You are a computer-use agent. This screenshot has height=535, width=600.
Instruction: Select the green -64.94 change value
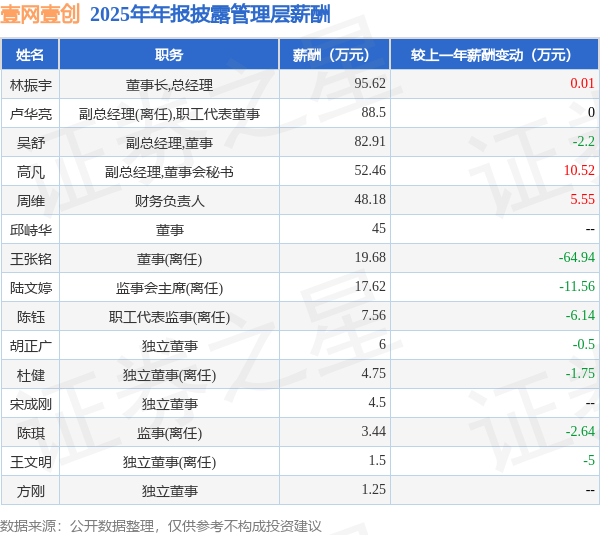click(577, 257)
